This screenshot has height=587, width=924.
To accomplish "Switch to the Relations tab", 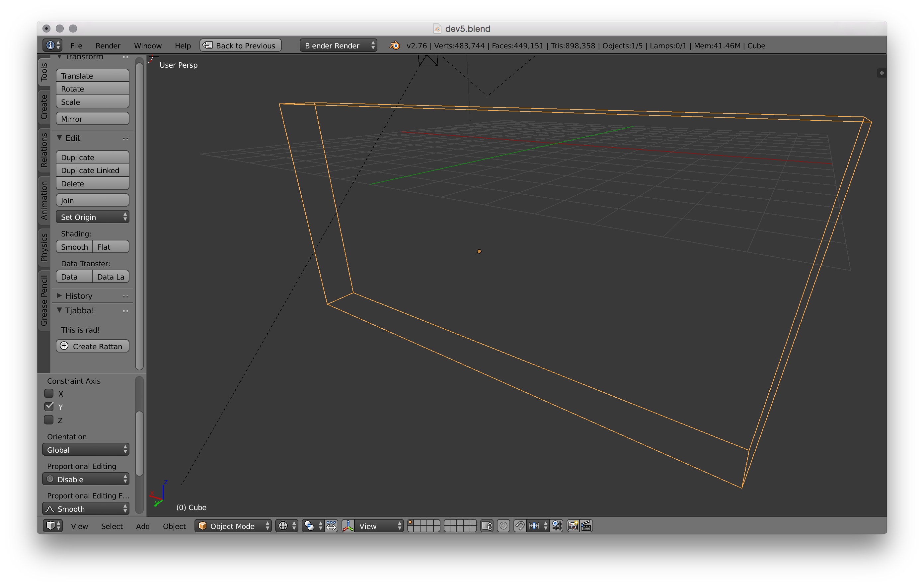I will click(44, 150).
